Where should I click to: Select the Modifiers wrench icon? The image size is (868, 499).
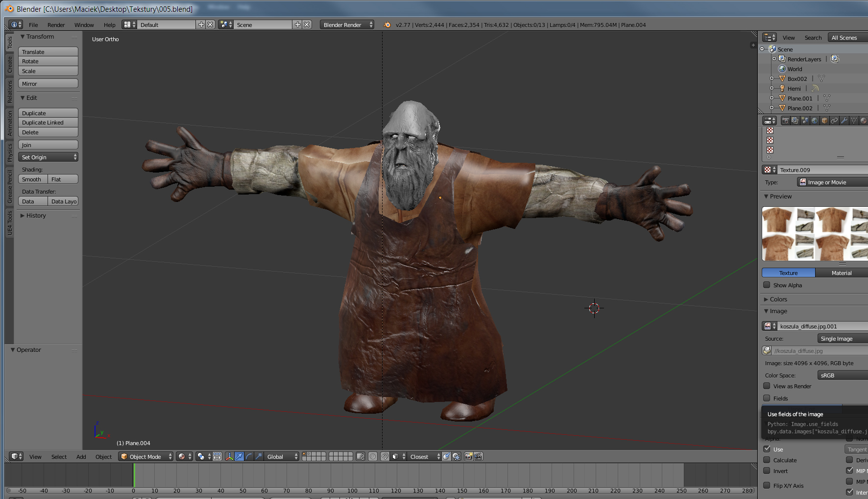[844, 121]
